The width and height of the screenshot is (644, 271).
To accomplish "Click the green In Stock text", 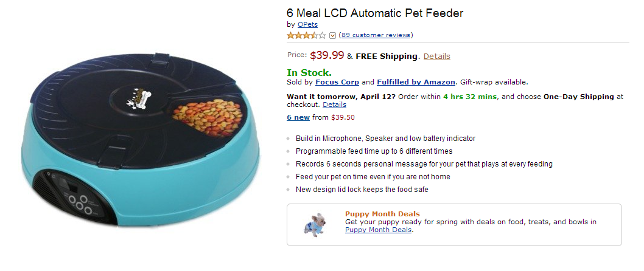I will [x=310, y=72].
